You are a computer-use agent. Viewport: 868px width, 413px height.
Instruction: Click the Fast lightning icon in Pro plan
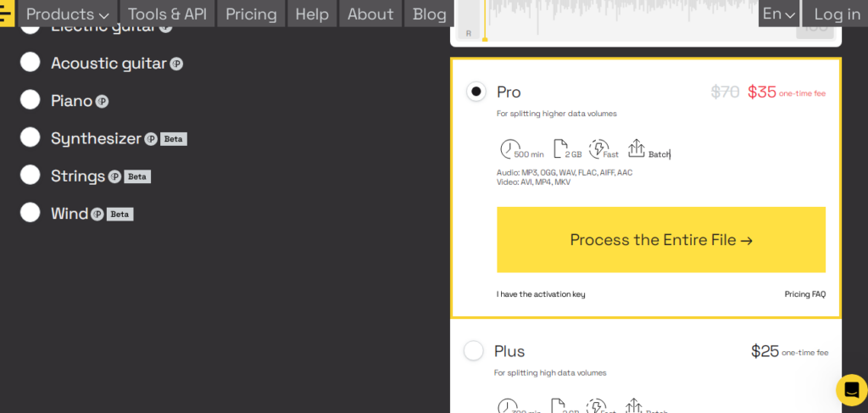(598, 149)
